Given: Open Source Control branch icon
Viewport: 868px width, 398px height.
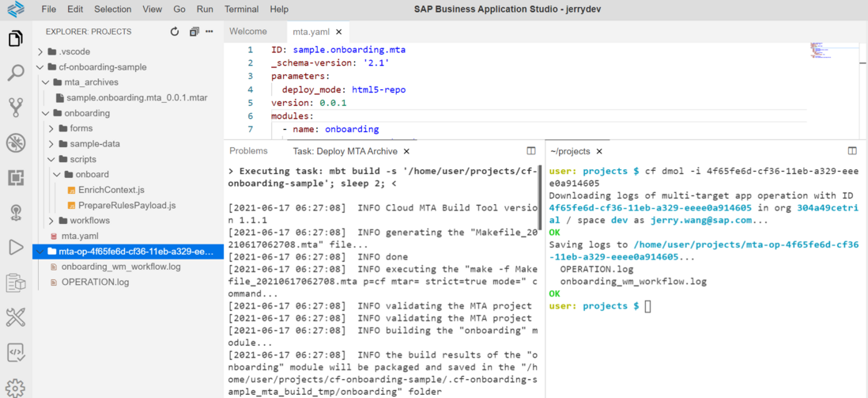Looking at the screenshot, I should point(16,108).
